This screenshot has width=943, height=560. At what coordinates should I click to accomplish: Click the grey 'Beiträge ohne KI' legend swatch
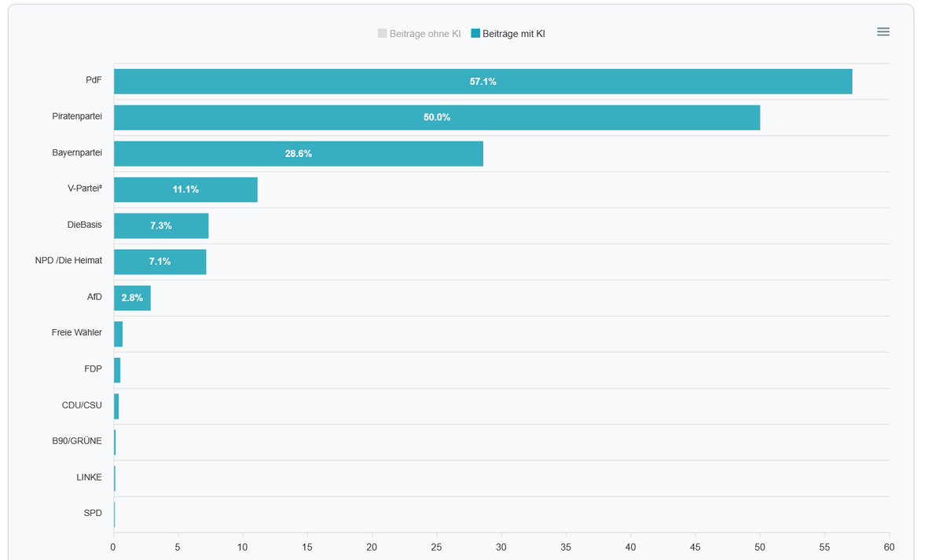(382, 34)
